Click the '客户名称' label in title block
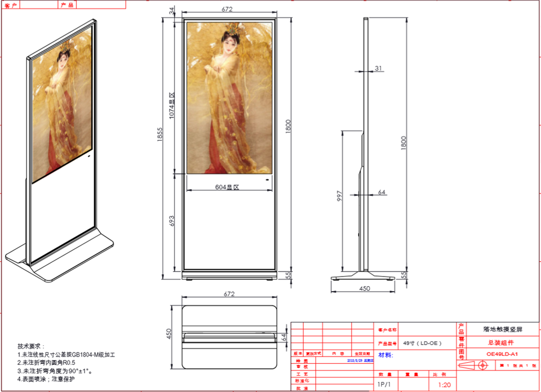541x392 pixels. [x=387, y=330]
